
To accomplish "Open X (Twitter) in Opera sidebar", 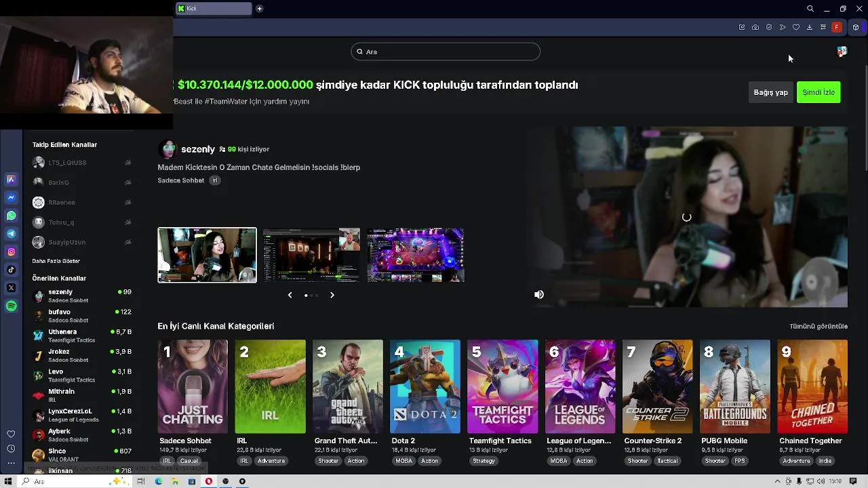I will point(11,288).
